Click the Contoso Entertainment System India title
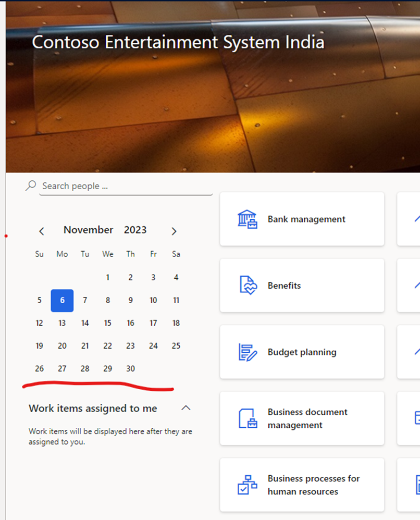Viewport: 420px width, 520px height. 178,42
